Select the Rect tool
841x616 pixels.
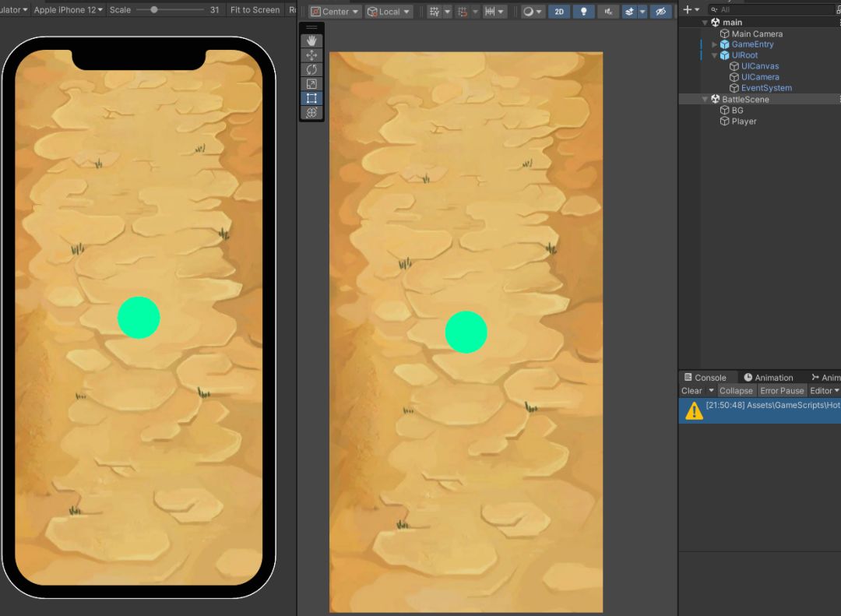[x=311, y=98]
